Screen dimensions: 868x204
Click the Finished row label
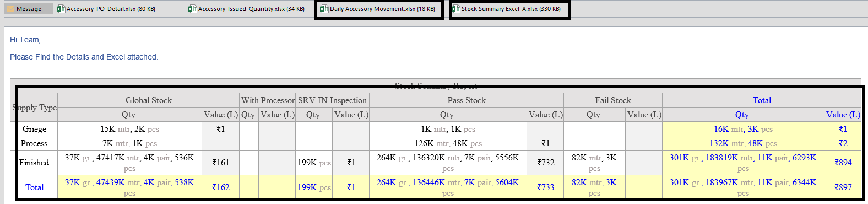pos(34,163)
